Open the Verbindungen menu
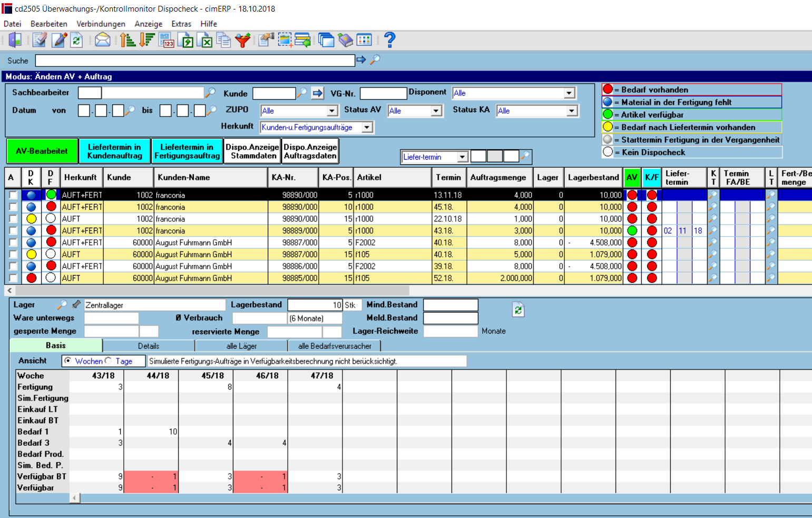812x518 pixels. pyautogui.click(x=101, y=24)
